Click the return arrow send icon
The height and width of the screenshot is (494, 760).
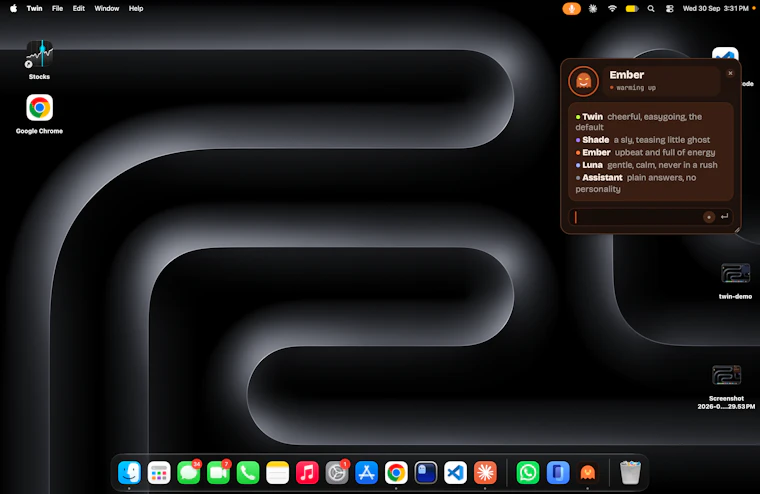[x=724, y=217]
